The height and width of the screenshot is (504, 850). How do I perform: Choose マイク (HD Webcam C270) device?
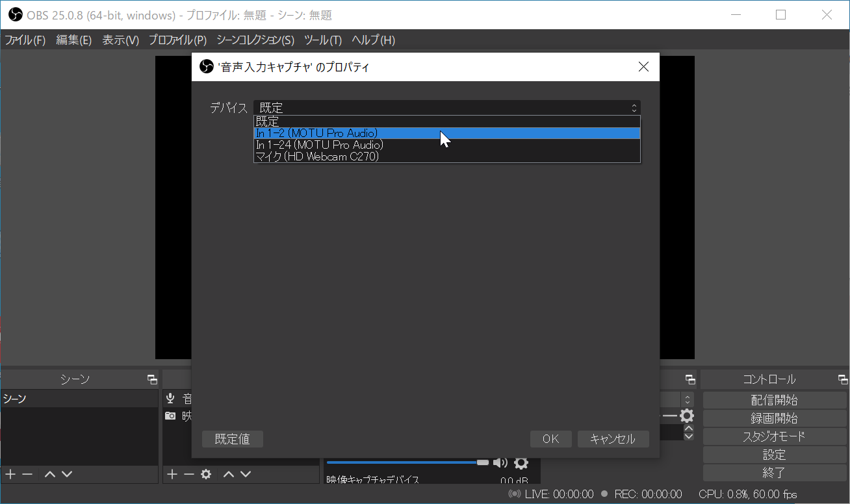tap(446, 157)
